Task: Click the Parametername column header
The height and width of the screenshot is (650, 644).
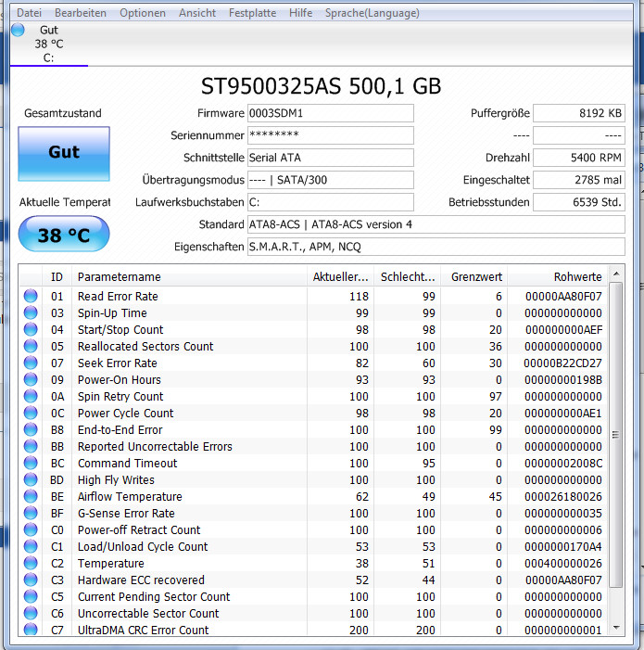Action: (x=189, y=277)
